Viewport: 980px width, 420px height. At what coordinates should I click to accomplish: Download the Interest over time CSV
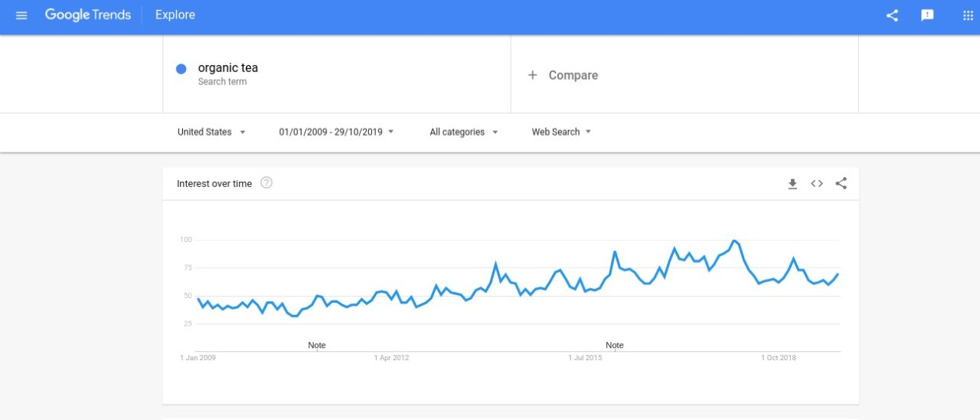click(x=792, y=184)
